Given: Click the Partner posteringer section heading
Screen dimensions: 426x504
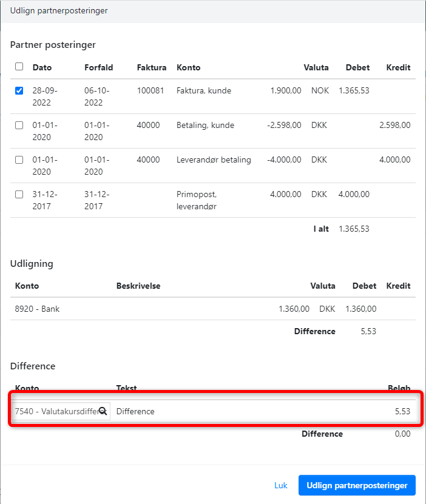Looking at the screenshot, I should tap(53, 44).
